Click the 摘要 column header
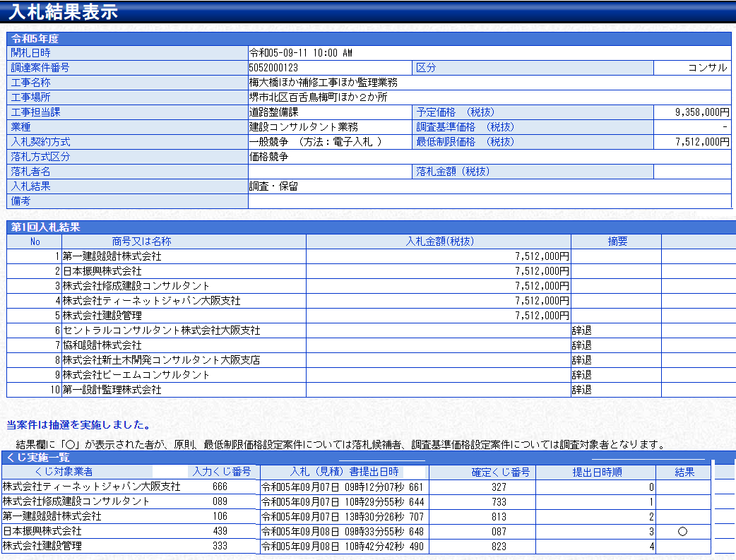 pyautogui.click(x=617, y=242)
